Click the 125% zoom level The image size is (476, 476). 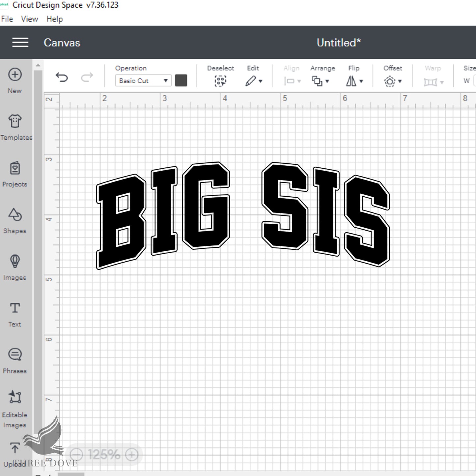point(104,455)
